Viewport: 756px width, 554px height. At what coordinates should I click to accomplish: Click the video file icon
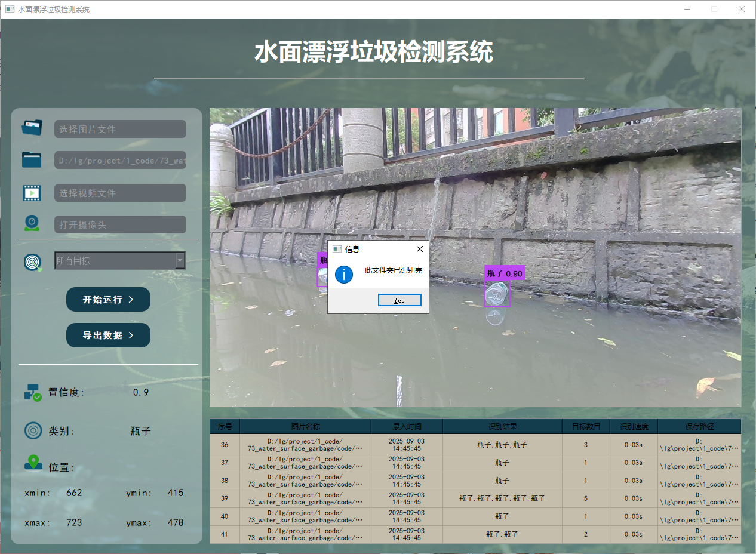32,193
